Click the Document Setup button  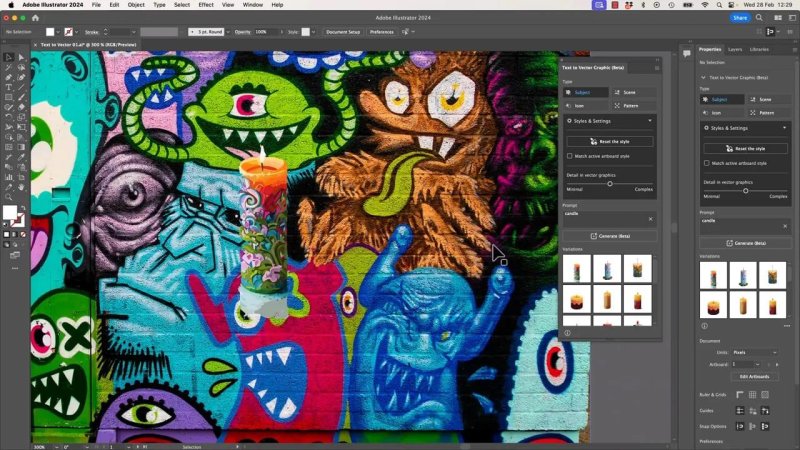343,32
